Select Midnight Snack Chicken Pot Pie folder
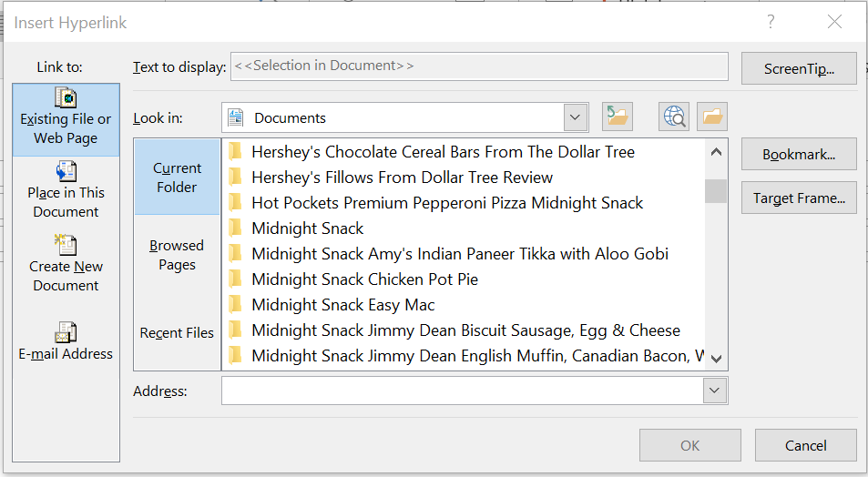Screen dimensions: 868x477 pyautogui.click(x=365, y=279)
